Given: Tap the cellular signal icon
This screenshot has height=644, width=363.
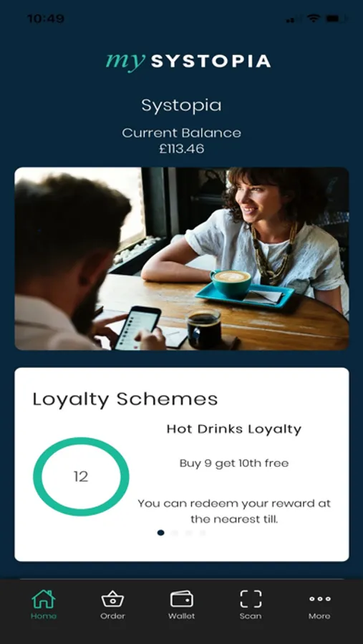Looking at the screenshot, I should point(291,19).
